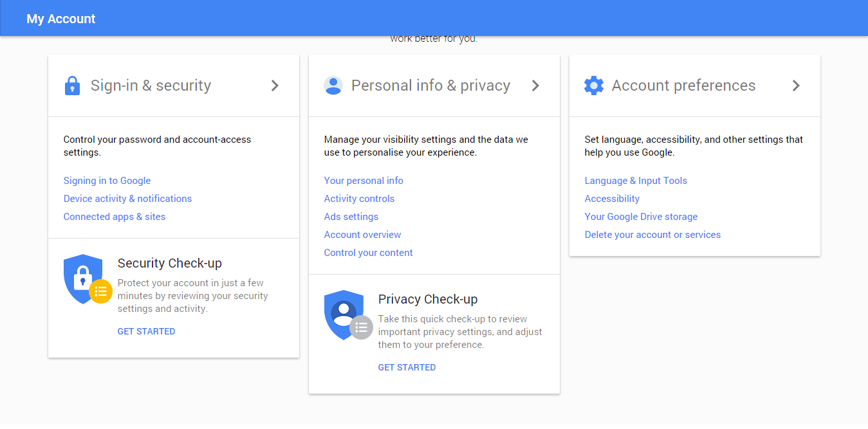Open the Your personal info link
The width and height of the screenshot is (868, 429).
coord(364,181)
